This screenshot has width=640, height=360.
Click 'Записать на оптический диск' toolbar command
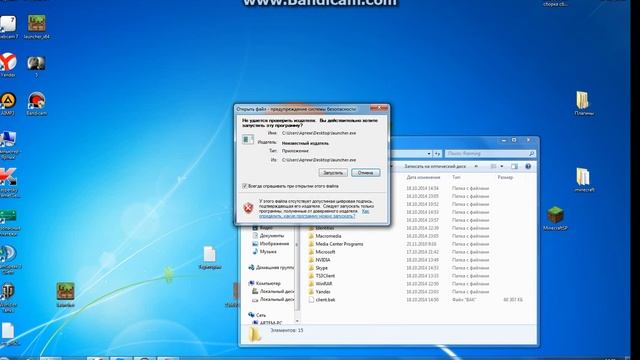pos(435,167)
